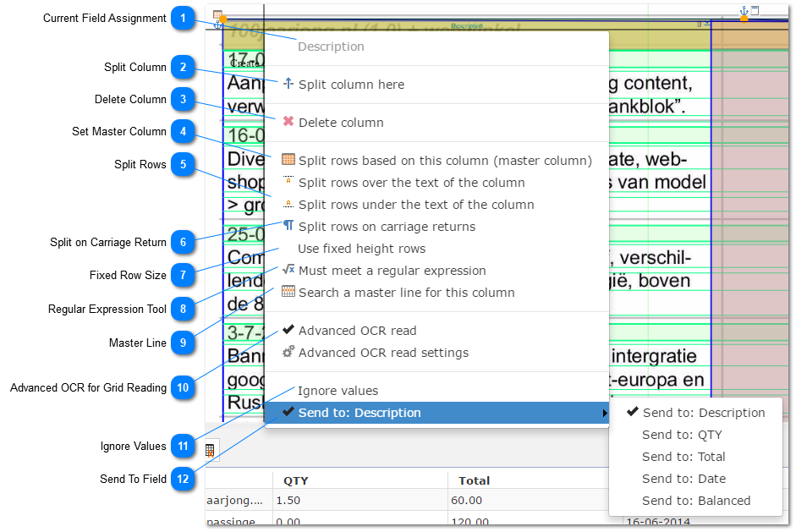Choose Split column here
Screen dimensions: 796x532
436,85
